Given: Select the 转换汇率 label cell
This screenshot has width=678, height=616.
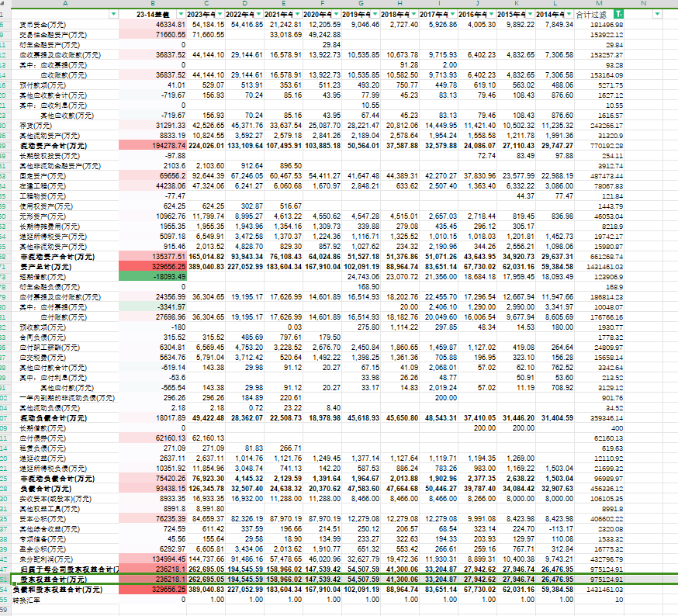Looking at the screenshot, I should (65, 600).
